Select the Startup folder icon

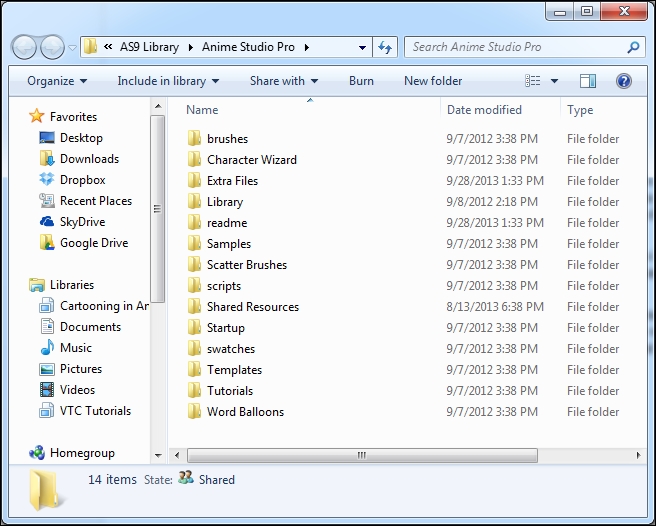194,327
